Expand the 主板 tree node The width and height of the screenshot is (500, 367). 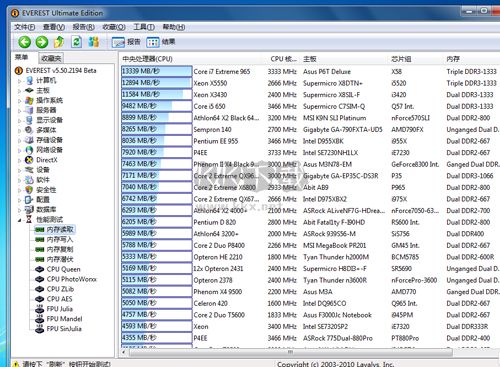[x=19, y=91]
